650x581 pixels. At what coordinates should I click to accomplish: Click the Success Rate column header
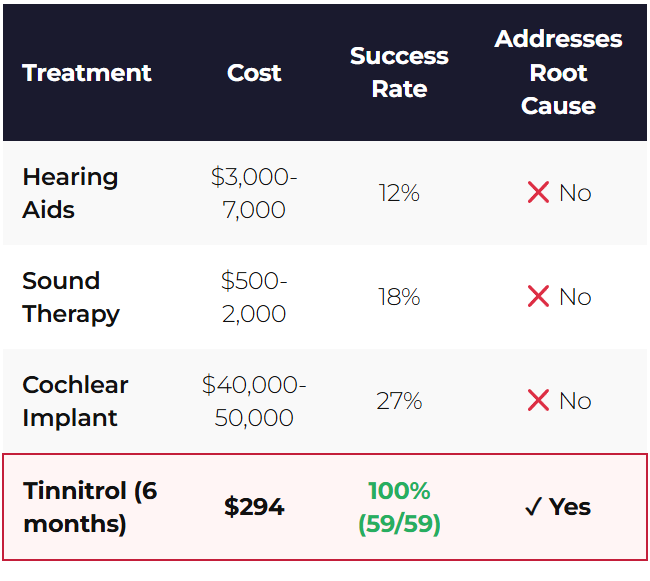399,73
